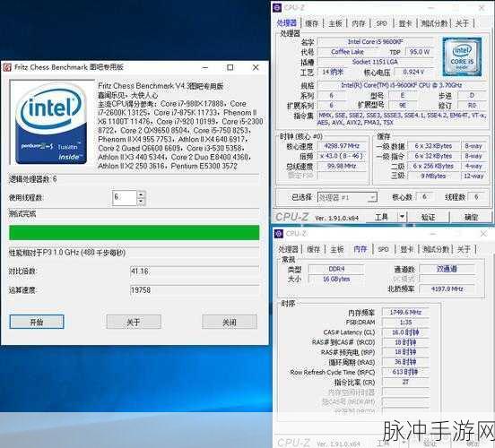This screenshot has height=448, width=495.
Task: Click the 双通道 channel value
Action: point(447,269)
